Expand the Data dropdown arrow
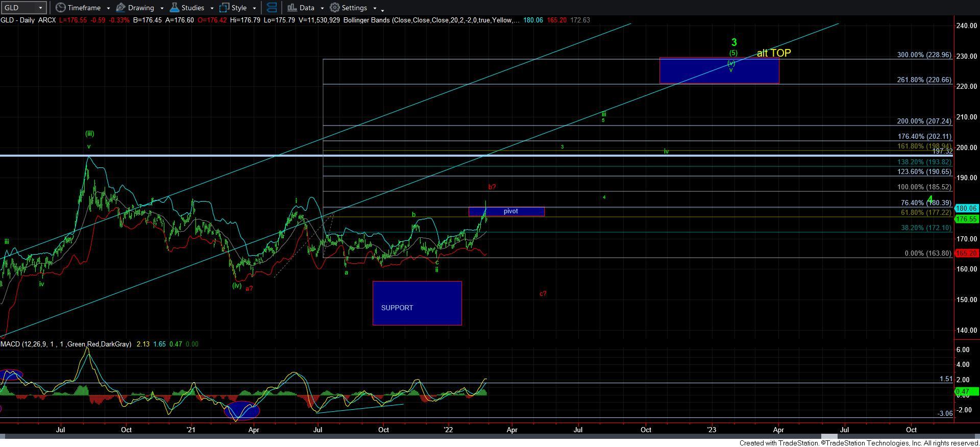This screenshot has height=447, width=980. tap(322, 8)
